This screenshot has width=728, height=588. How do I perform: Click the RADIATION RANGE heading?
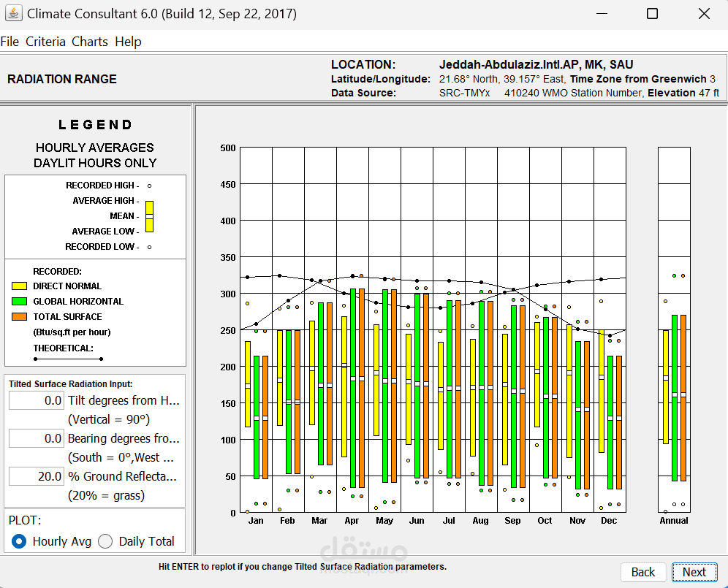point(62,79)
